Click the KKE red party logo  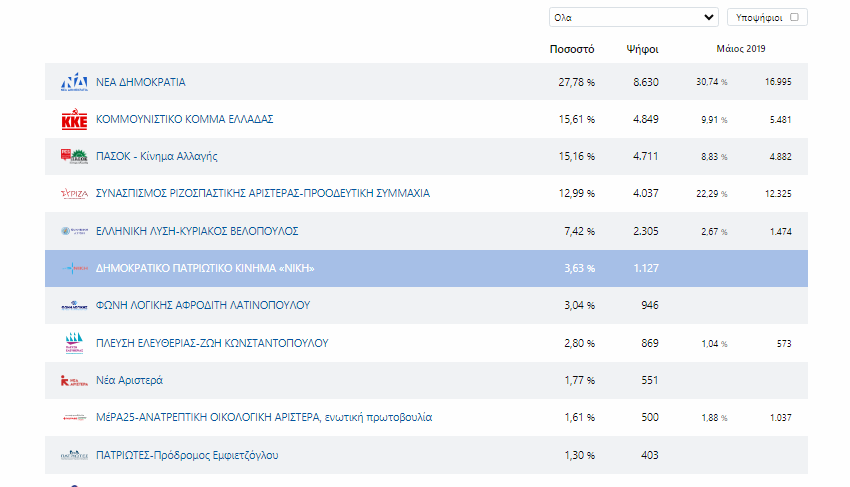74,119
